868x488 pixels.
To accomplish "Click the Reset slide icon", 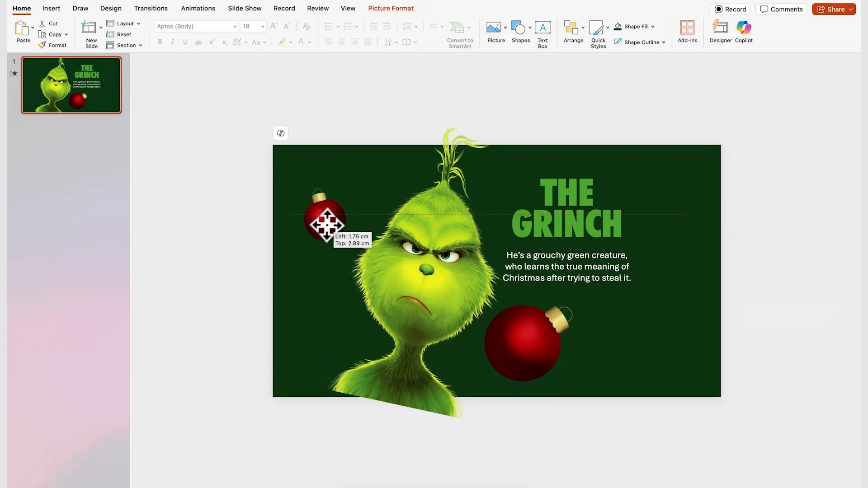I will pyautogui.click(x=110, y=34).
